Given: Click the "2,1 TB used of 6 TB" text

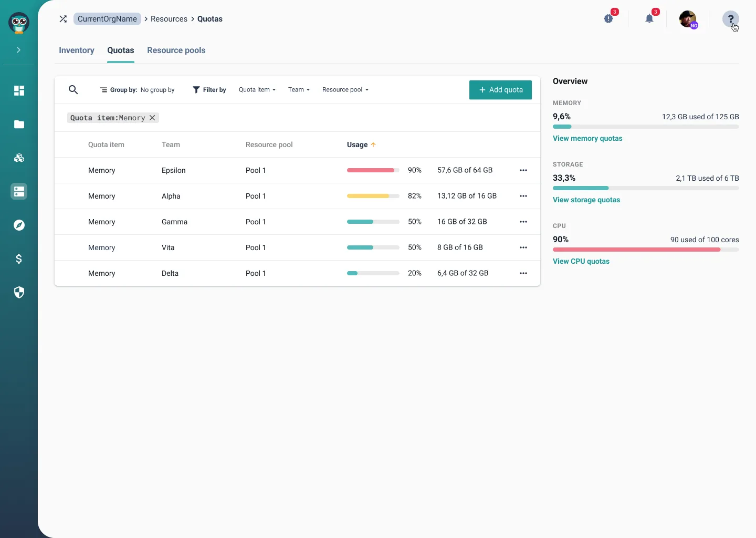Looking at the screenshot, I should pos(707,178).
